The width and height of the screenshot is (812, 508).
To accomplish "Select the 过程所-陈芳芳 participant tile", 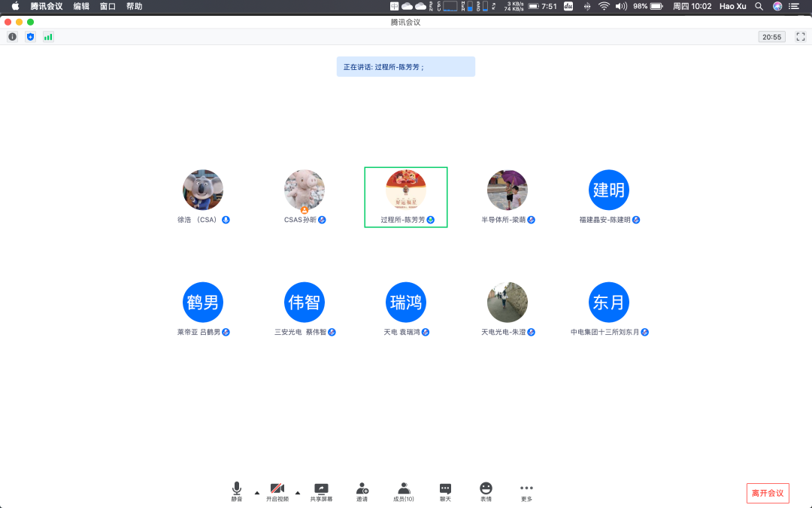I will point(406,197).
